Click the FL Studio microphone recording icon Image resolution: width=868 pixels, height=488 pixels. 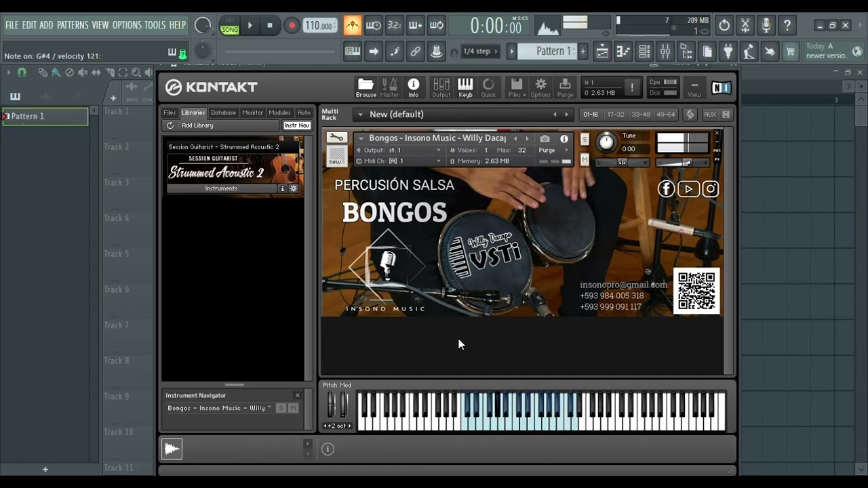[x=766, y=26]
